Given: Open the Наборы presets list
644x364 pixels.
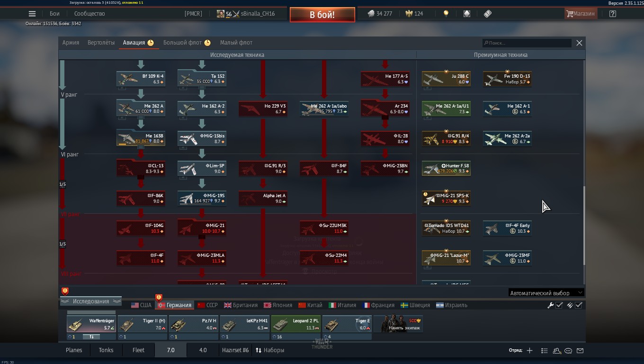Looking at the screenshot, I should tap(270, 350).
